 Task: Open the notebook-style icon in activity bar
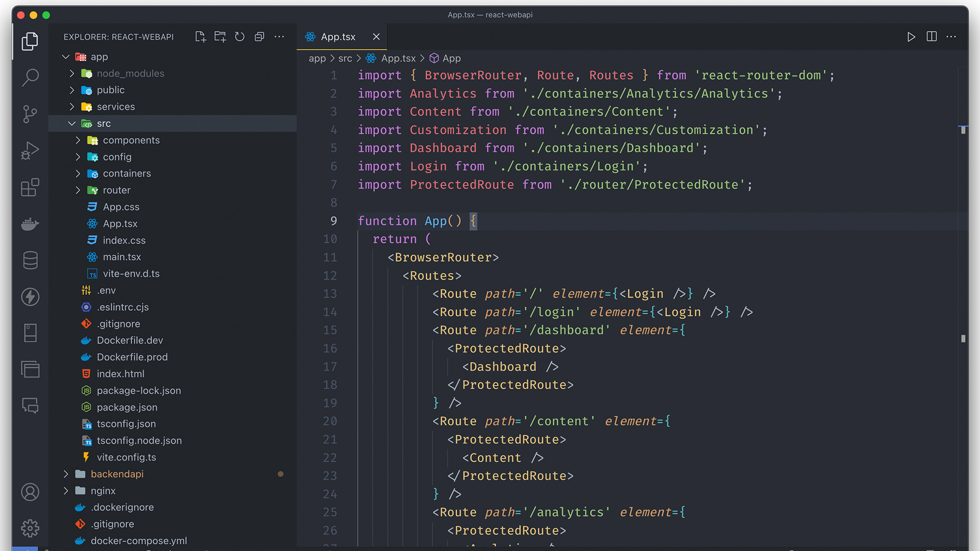pos(30,333)
